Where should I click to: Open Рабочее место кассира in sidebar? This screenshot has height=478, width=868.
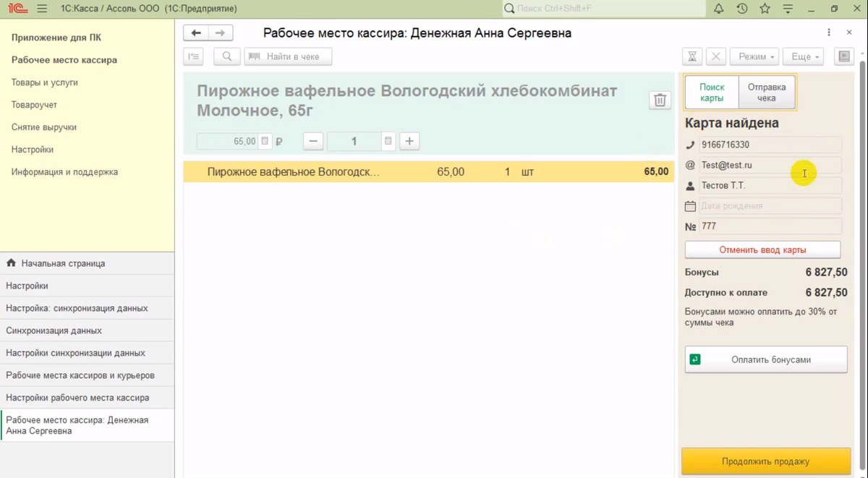coord(64,60)
